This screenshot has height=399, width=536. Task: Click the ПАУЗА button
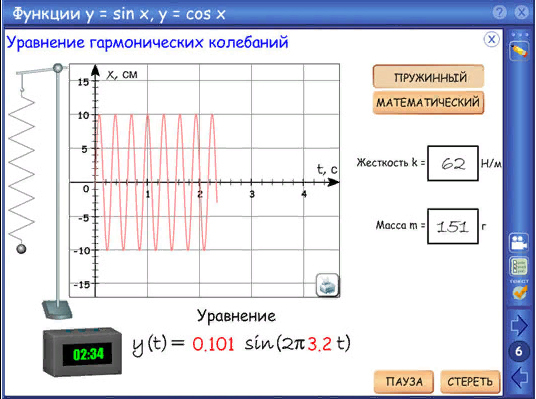[x=404, y=381]
